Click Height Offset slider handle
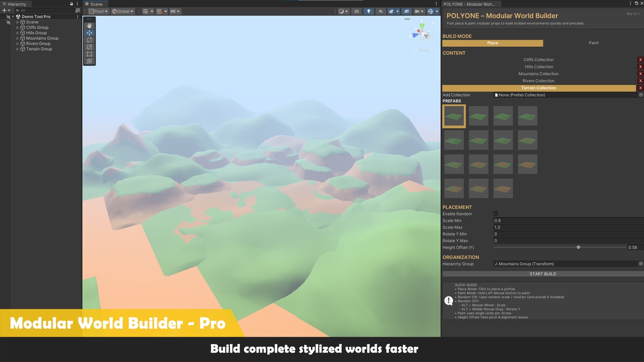This screenshot has height=362, width=644. [579, 247]
